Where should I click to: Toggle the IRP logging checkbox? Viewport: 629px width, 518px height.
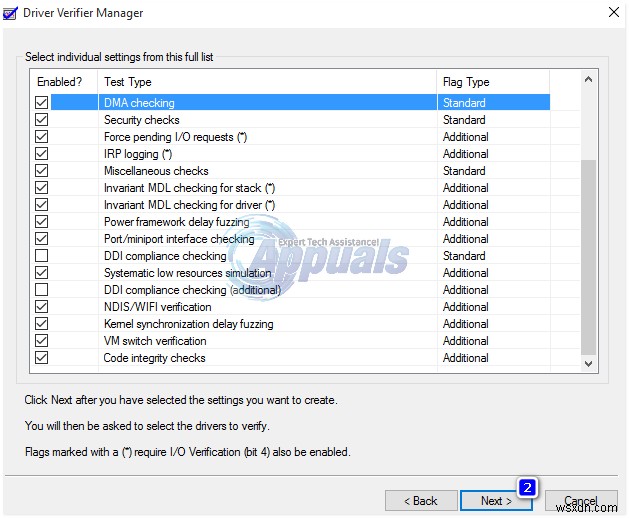tap(41, 154)
